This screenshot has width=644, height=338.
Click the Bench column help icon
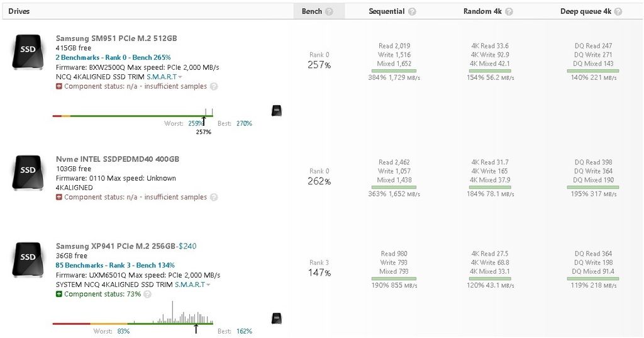(330, 11)
